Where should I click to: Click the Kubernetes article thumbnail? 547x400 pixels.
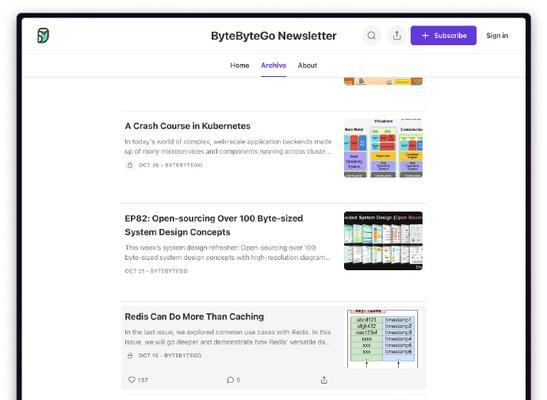[x=383, y=148]
